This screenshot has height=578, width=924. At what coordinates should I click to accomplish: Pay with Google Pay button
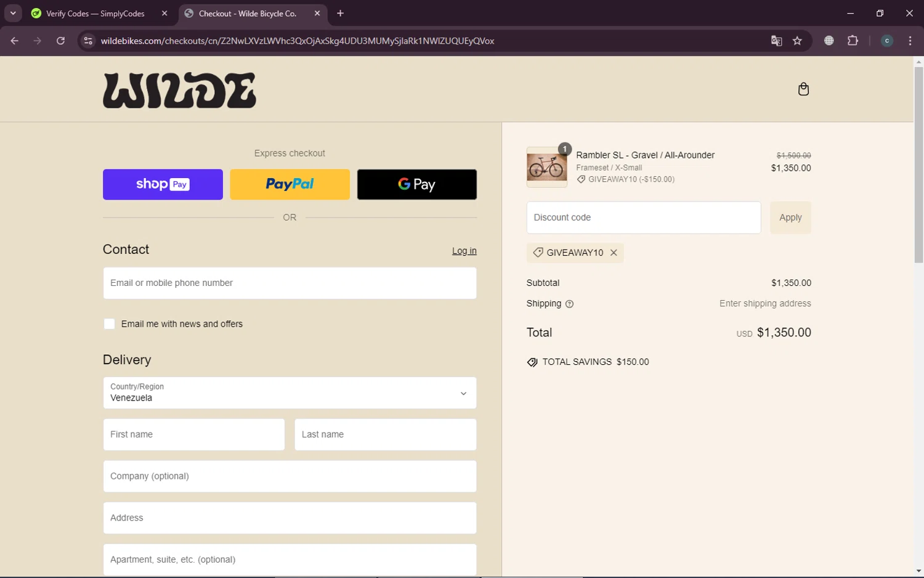(417, 184)
